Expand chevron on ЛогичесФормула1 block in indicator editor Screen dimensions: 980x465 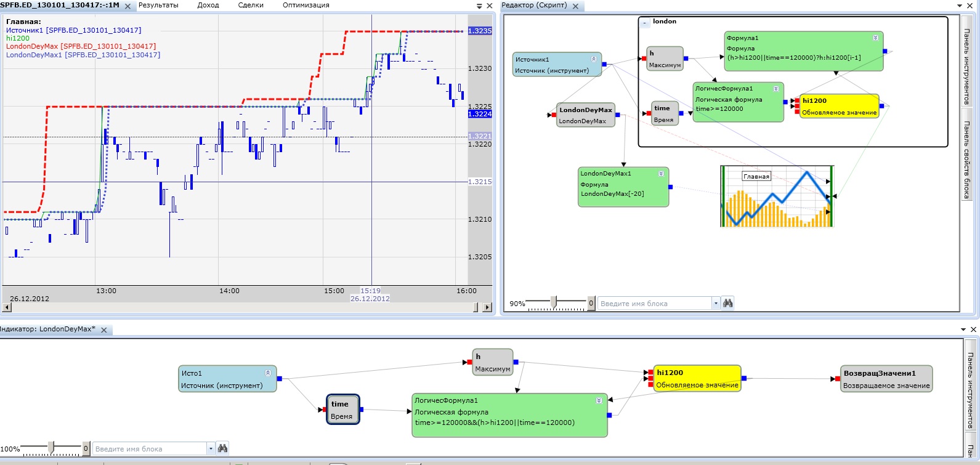(599, 400)
